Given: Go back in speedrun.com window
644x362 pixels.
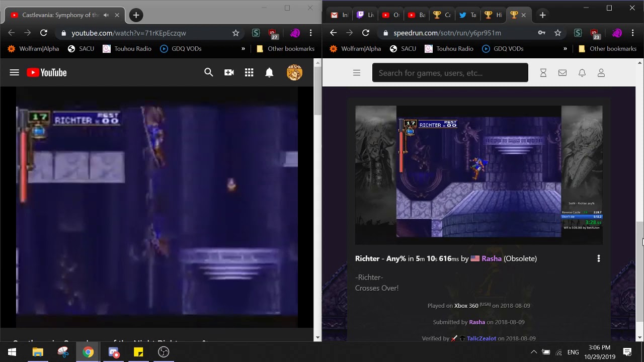Looking at the screenshot, I should (x=333, y=33).
